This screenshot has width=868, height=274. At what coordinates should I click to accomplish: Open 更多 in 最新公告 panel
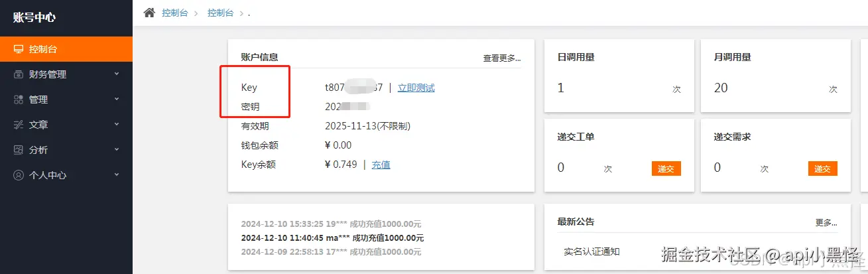point(826,223)
